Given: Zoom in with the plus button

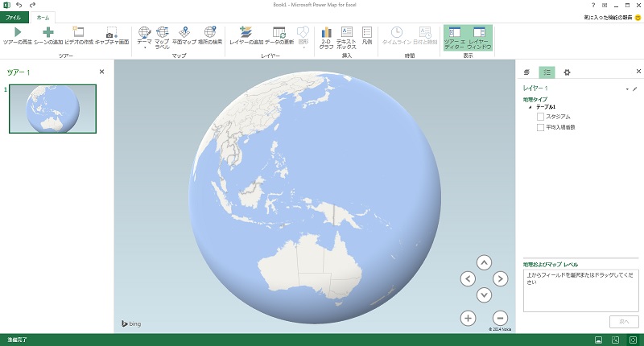Looking at the screenshot, I should pyautogui.click(x=468, y=318).
